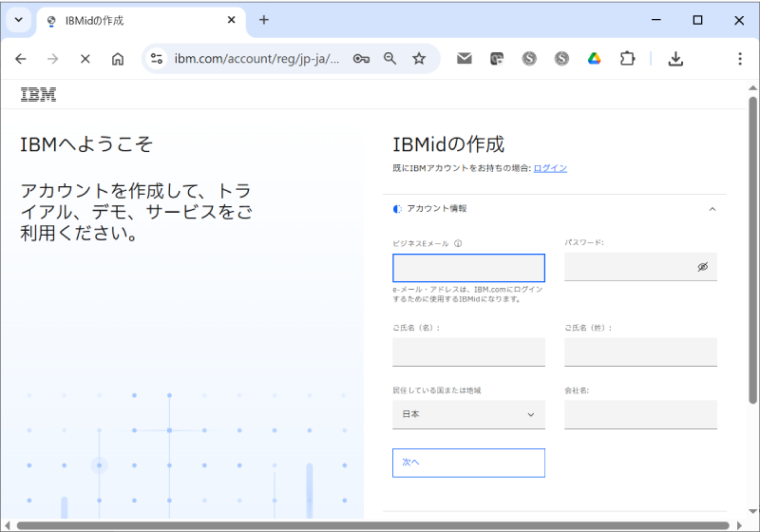Open the browser home page
Viewport: 760px width, 532px height.
(118, 59)
